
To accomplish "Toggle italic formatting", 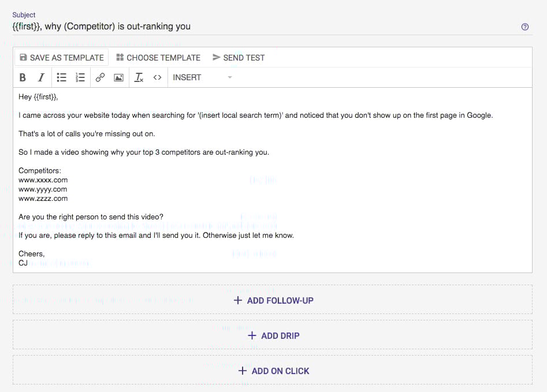I will pos(41,77).
